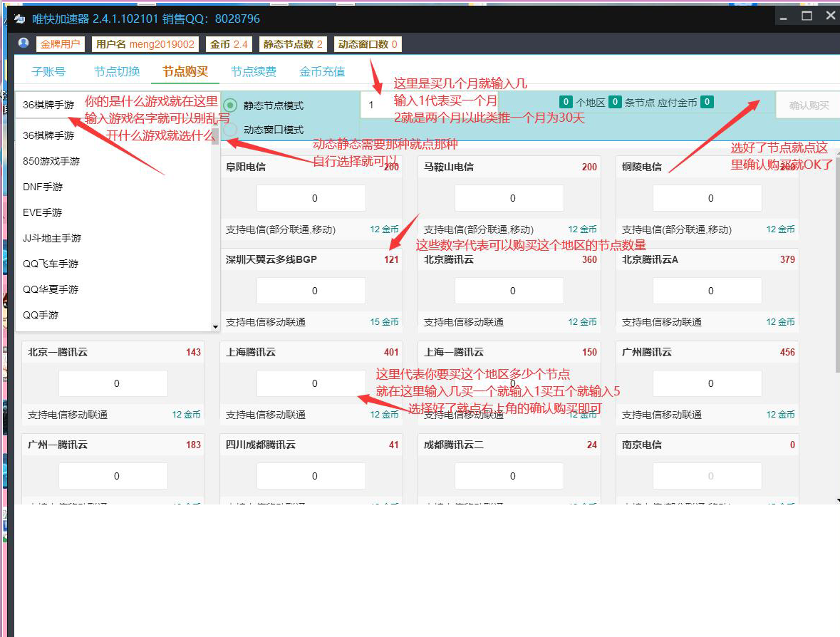Click the 用户名 meng2019002 label
The width and height of the screenshot is (840, 637).
(x=145, y=44)
